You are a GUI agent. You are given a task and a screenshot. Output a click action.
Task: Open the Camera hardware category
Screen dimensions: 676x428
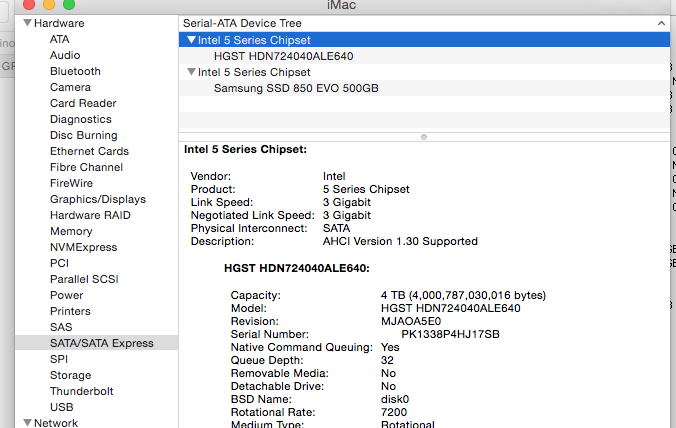tap(70, 87)
